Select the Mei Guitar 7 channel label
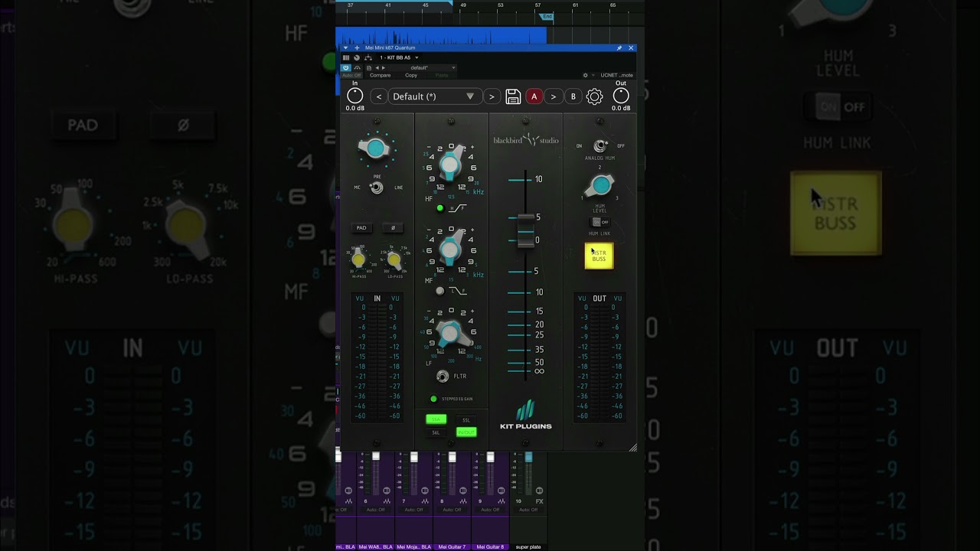 [452, 547]
